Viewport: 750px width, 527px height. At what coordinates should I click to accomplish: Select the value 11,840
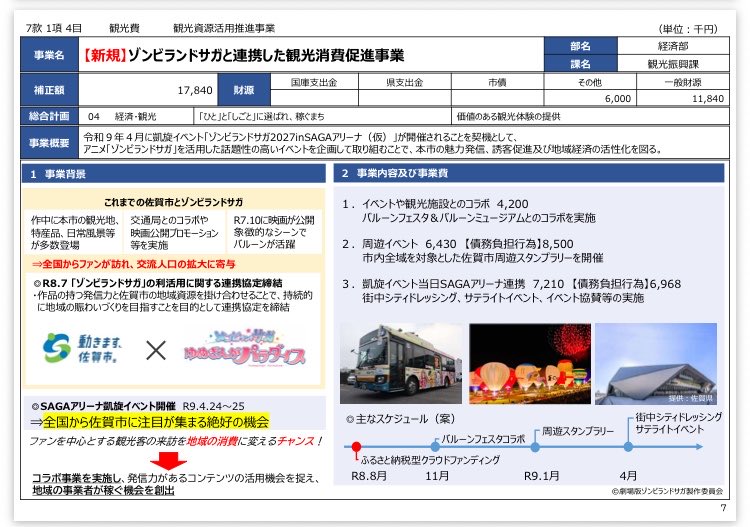tap(708, 99)
